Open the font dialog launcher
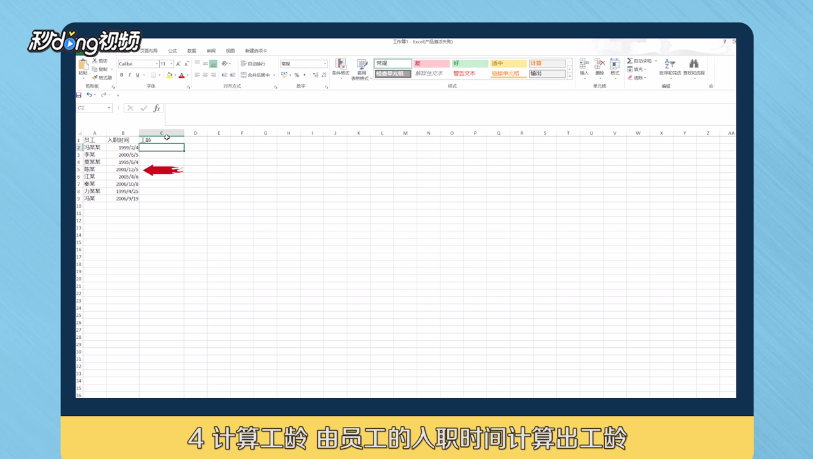 pyautogui.click(x=188, y=87)
